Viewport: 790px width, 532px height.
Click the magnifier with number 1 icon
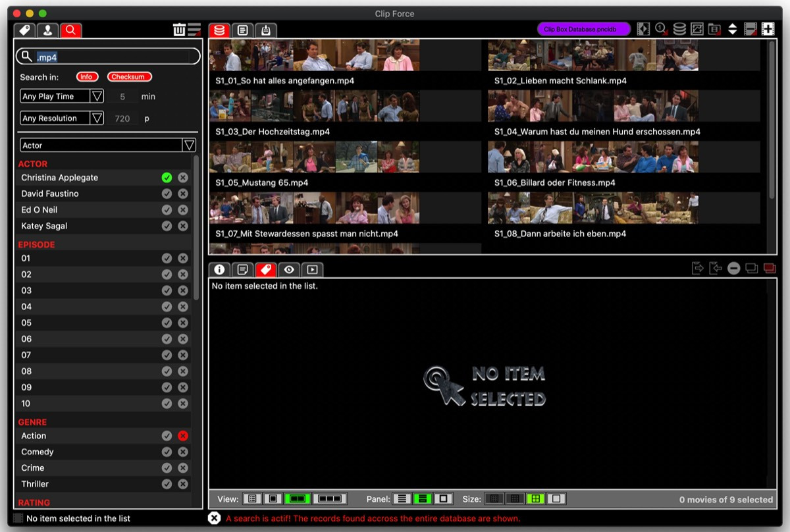coord(662,29)
